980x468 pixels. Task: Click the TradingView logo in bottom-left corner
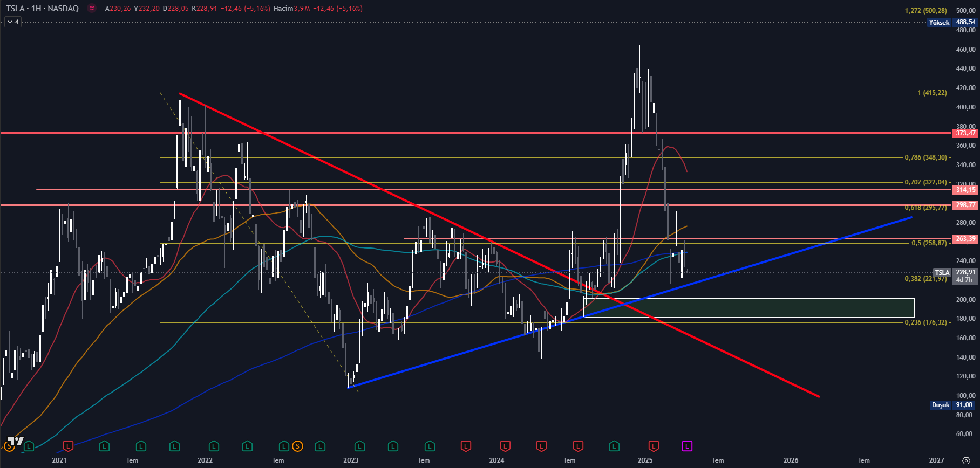point(15,442)
